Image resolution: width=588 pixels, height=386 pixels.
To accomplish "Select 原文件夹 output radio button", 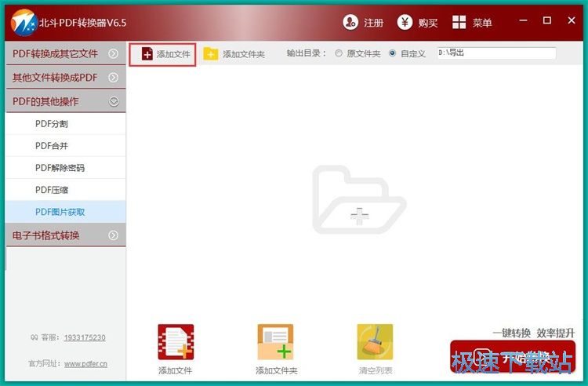I will tap(339, 53).
